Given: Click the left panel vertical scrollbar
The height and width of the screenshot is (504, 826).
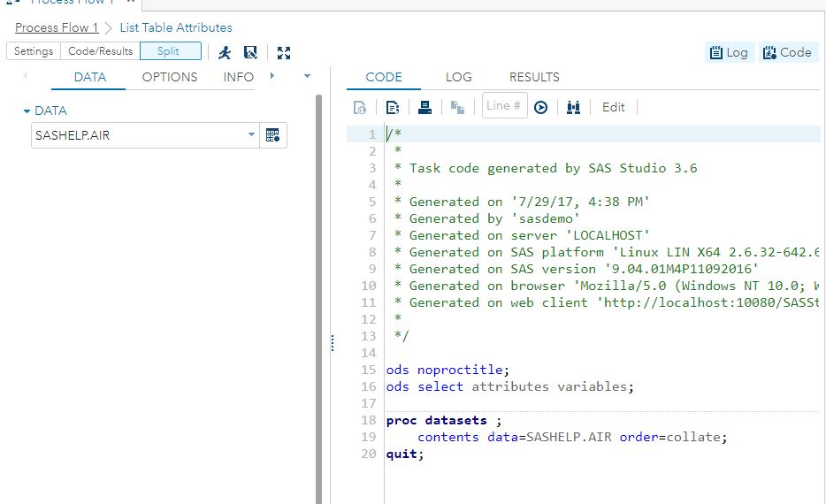Looking at the screenshot, I should coord(318,299).
